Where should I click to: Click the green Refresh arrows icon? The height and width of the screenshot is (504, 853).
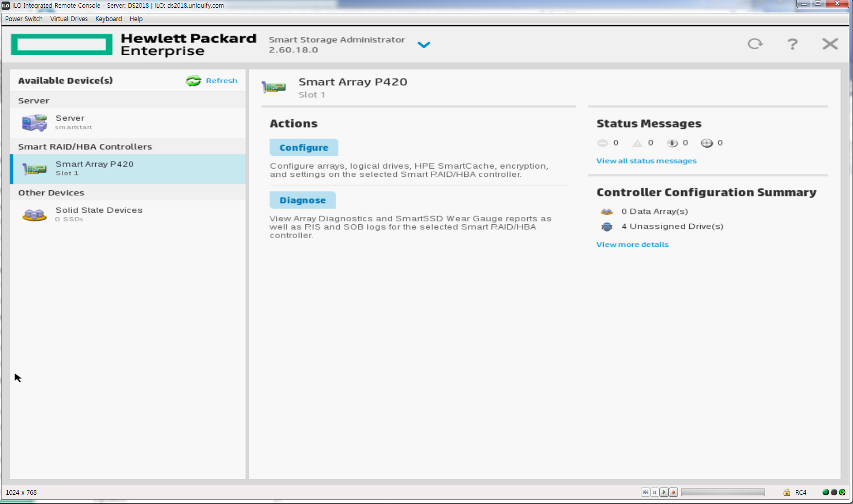pos(194,81)
